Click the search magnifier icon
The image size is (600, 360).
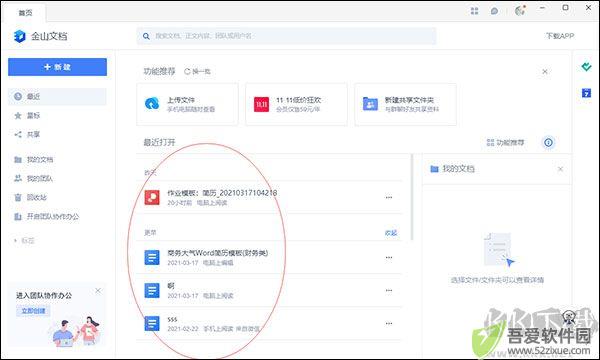pyautogui.click(x=146, y=36)
